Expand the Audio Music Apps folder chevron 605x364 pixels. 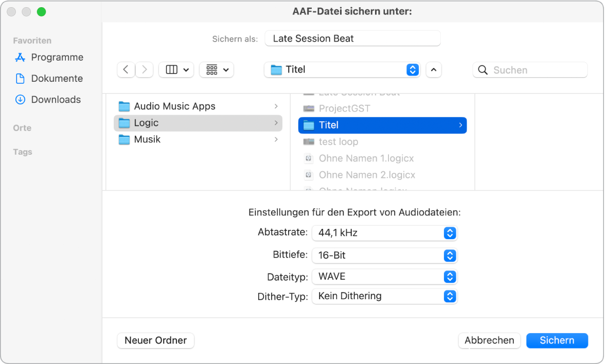click(276, 106)
